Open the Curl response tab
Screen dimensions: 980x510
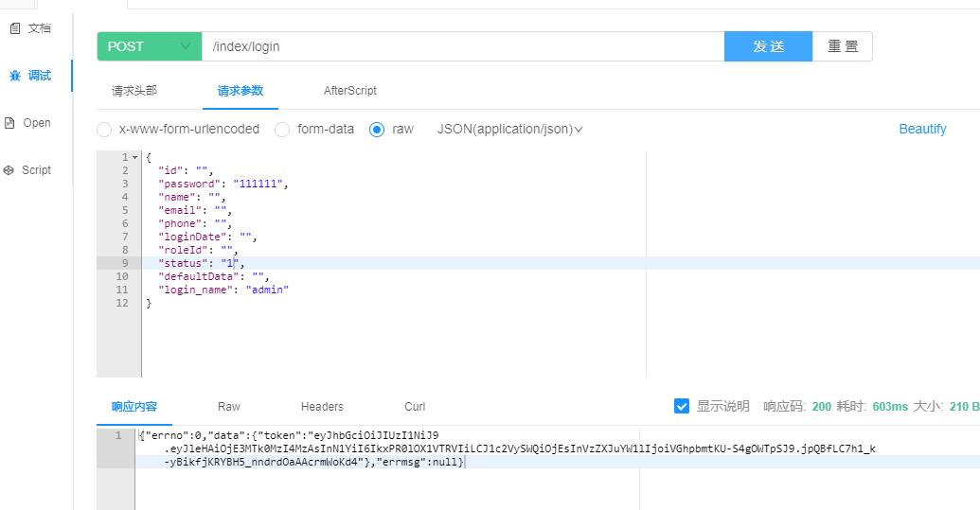415,407
